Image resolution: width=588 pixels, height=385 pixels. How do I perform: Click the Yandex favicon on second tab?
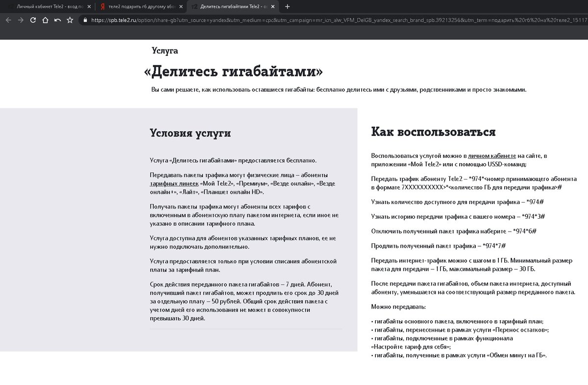coord(102,6)
